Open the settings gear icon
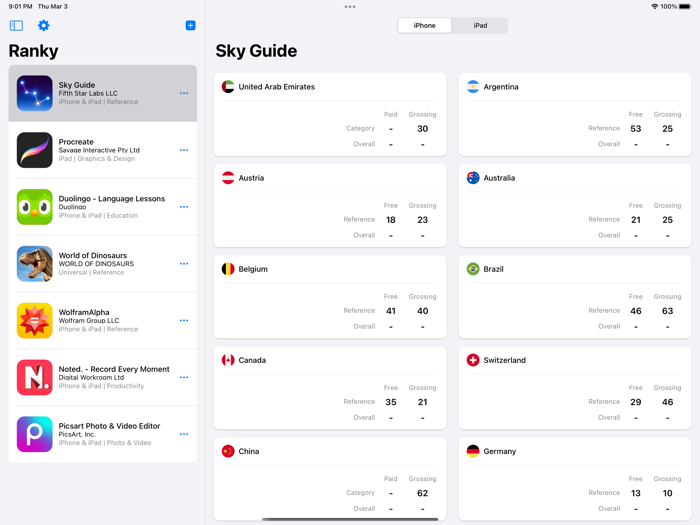The image size is (700, 525). coord(43,25)
